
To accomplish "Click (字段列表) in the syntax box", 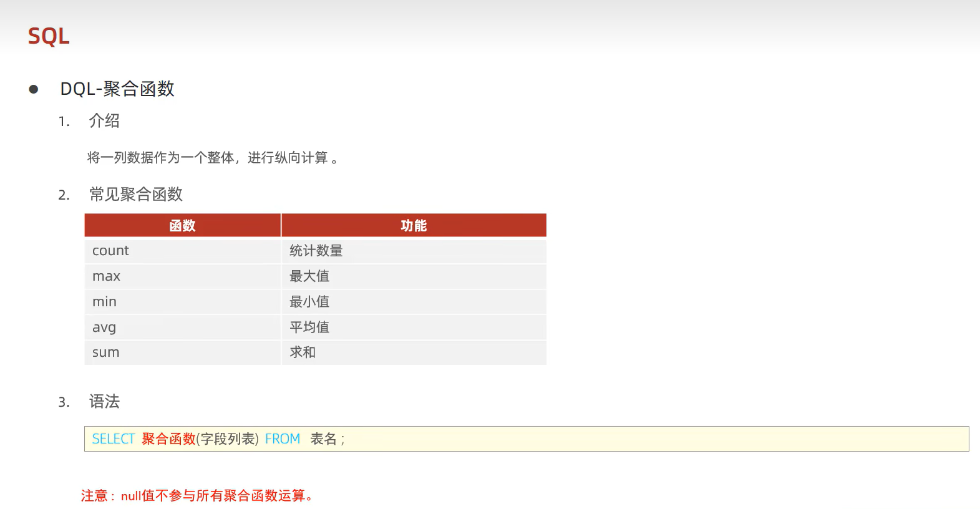I will click(227, 439).
